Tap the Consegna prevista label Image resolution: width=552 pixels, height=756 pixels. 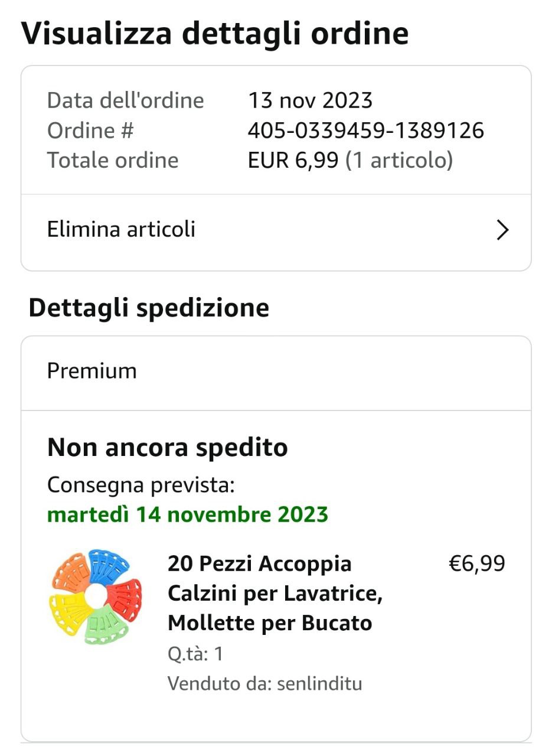[x=141, y=485]
